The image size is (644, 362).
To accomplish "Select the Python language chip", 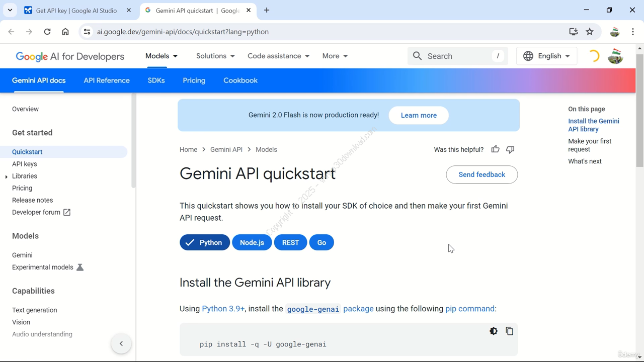I will (x=205, y=242).
